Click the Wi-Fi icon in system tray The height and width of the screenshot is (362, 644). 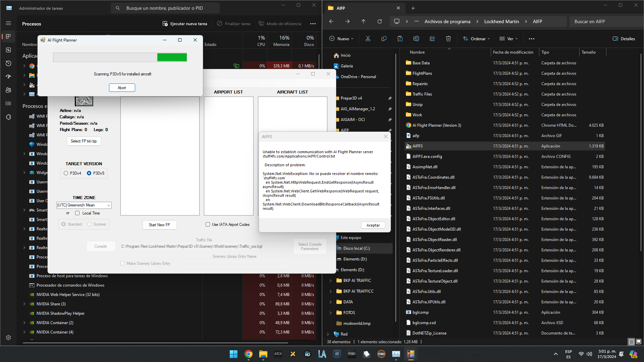pyautogui.click(x=581, y=354)
